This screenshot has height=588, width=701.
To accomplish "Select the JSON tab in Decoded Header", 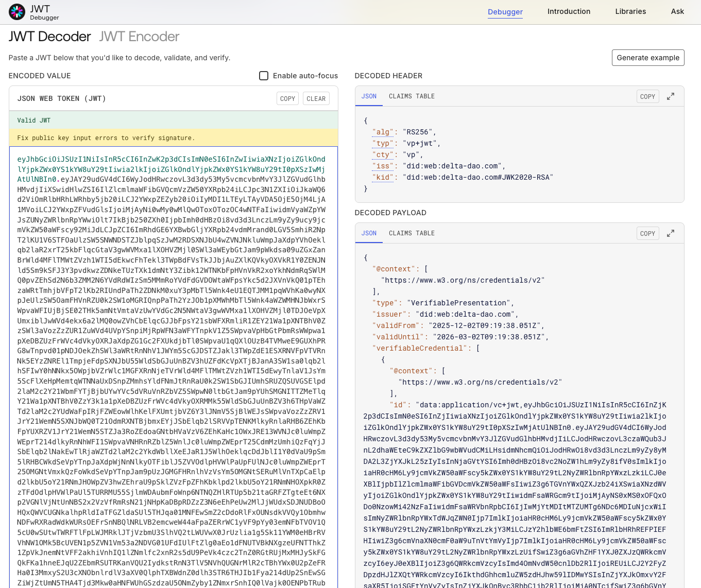I will pos(369,96).
